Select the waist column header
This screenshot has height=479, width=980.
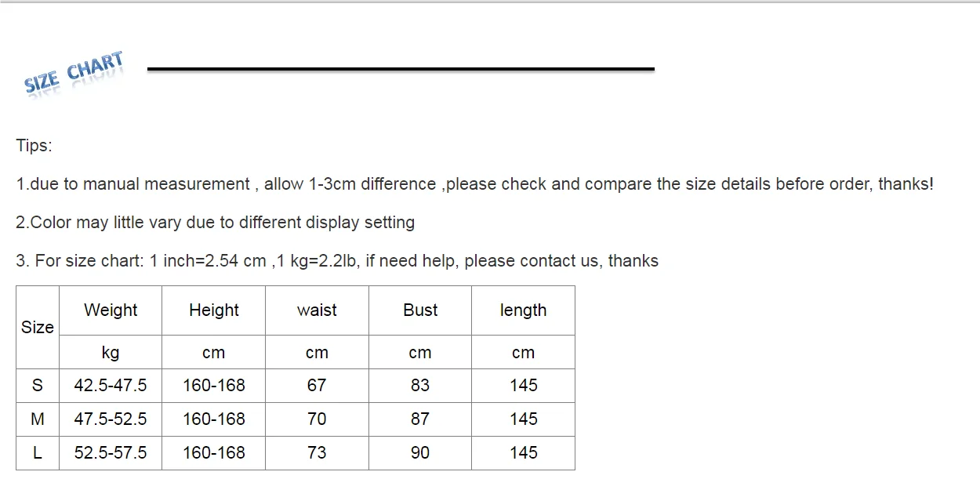click(317, 310)
